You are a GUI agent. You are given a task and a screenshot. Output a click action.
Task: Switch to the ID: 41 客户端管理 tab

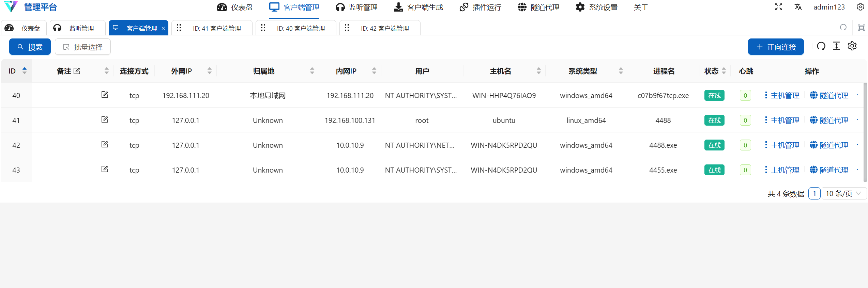[212, 28]
